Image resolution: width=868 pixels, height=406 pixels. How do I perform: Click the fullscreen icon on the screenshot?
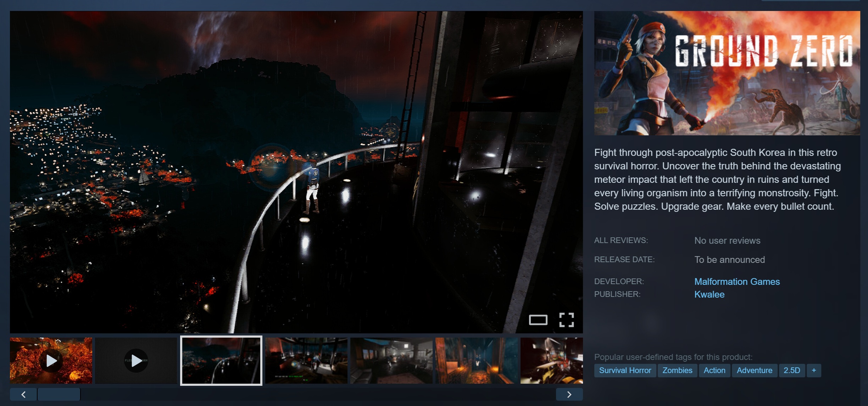point(566,320)
